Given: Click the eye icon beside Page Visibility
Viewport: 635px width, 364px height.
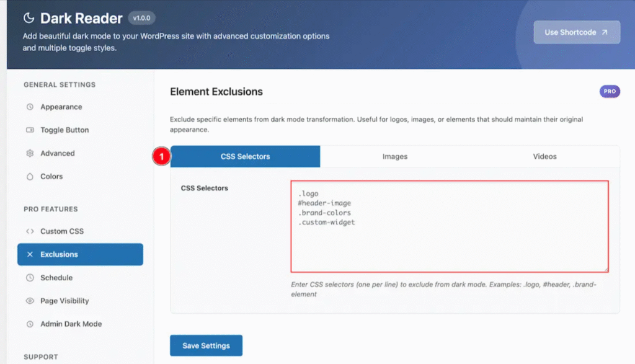Looking at the screenshot, I should coord(30,301).
